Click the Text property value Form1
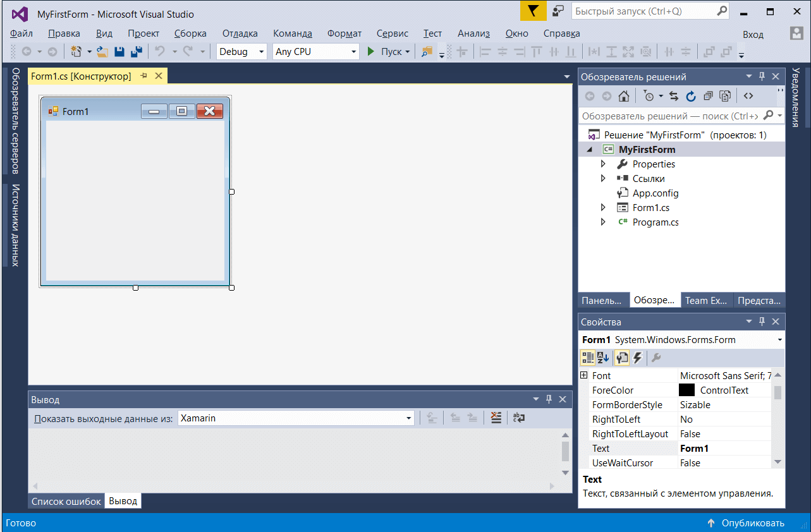Screen dimensions: 811x532 tap(725, 448)
